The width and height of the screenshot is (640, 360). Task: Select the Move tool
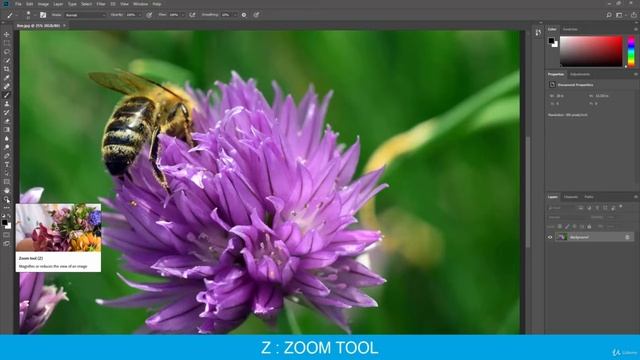(x=7, y=34)
